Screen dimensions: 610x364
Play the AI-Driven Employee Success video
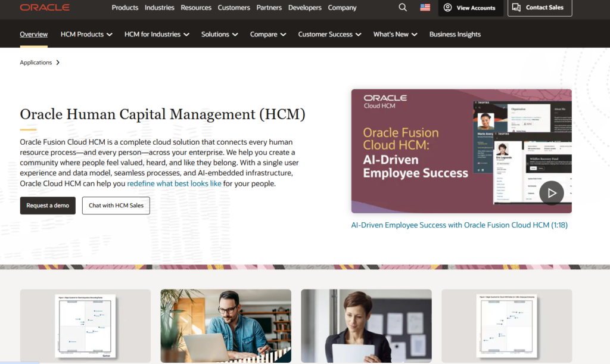click(x=551, y=193)
